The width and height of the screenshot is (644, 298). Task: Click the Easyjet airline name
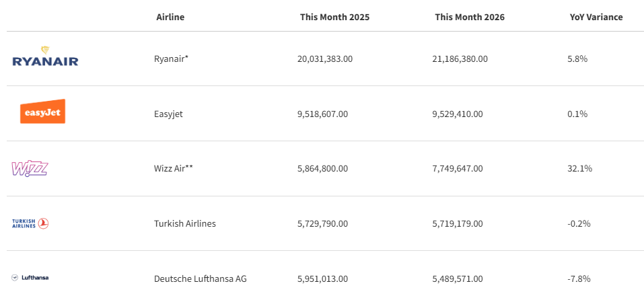[x=168, y=114]
